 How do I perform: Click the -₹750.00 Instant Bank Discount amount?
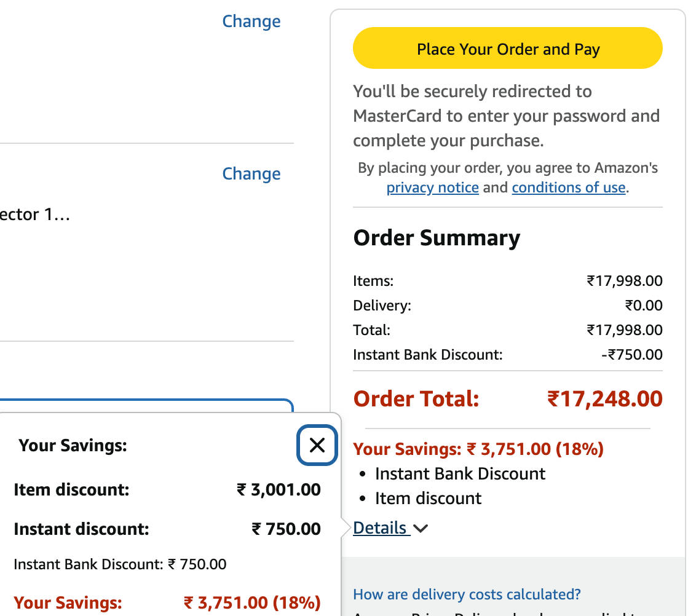point(631,355)
